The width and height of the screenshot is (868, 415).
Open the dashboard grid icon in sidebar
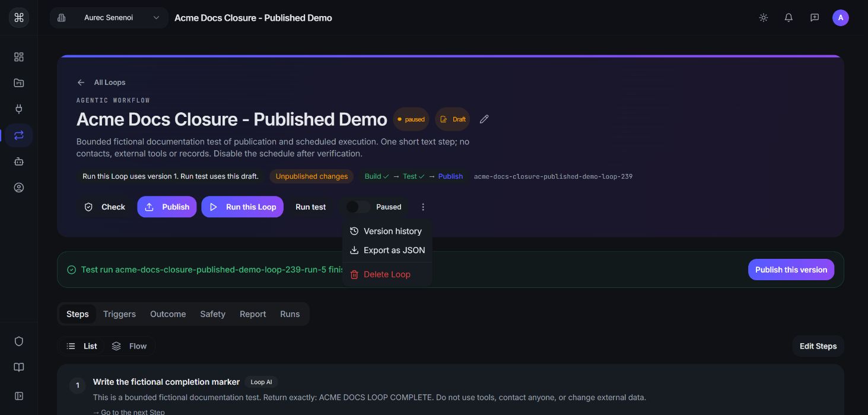pos(19,57)
